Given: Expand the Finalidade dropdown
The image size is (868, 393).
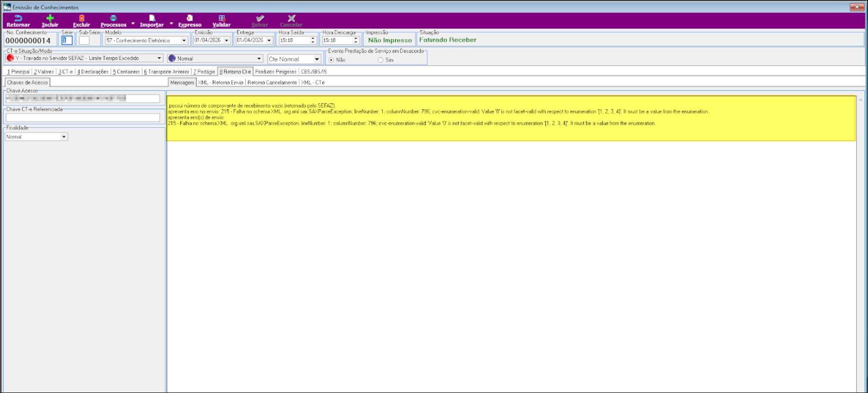Looking at the screenshot, I should tap(64, 137).
